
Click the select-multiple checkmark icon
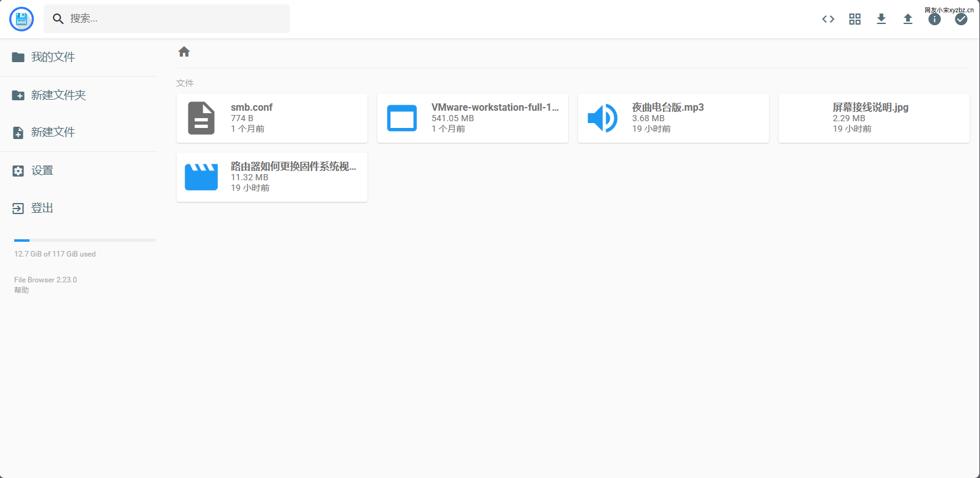961,19
